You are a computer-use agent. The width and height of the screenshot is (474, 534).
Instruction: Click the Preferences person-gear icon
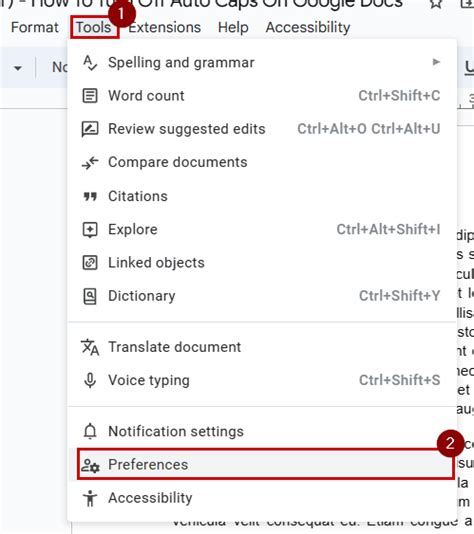(x=90, y=465)
